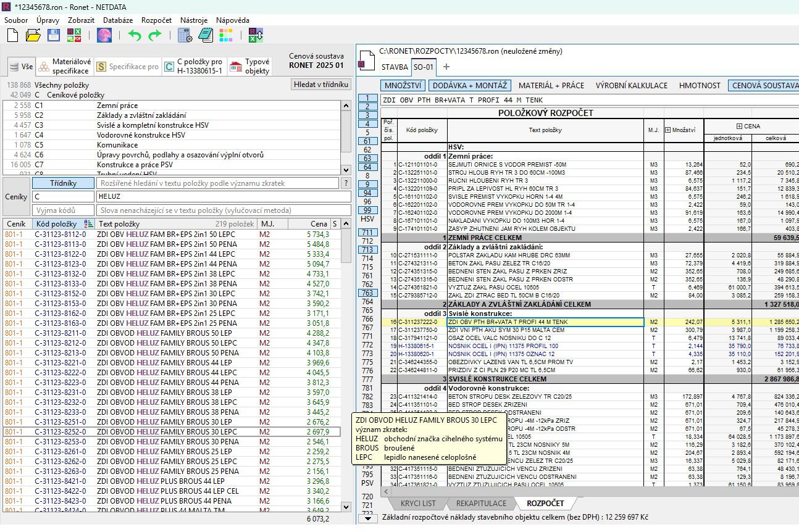Click the sort icon next to Kód položky header
The height and width of the screenshot is (532, 799).
click(x=88, y=224)
